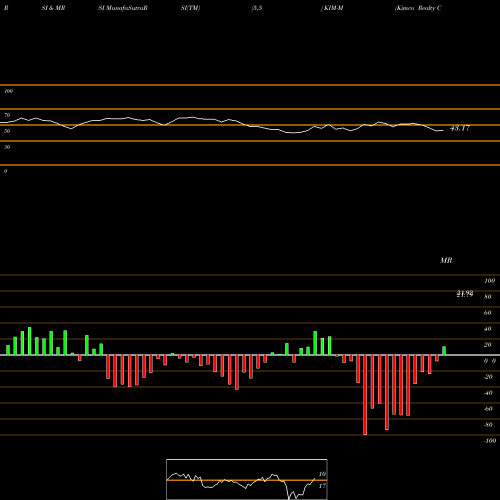Click the MR axis label 80
Viewport: 500px width, 500px height.
tap(488, 297)
